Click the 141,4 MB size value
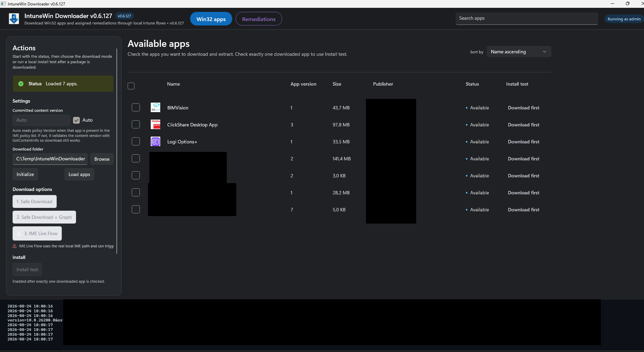644x352 pixels. click(x=342, y=159)
